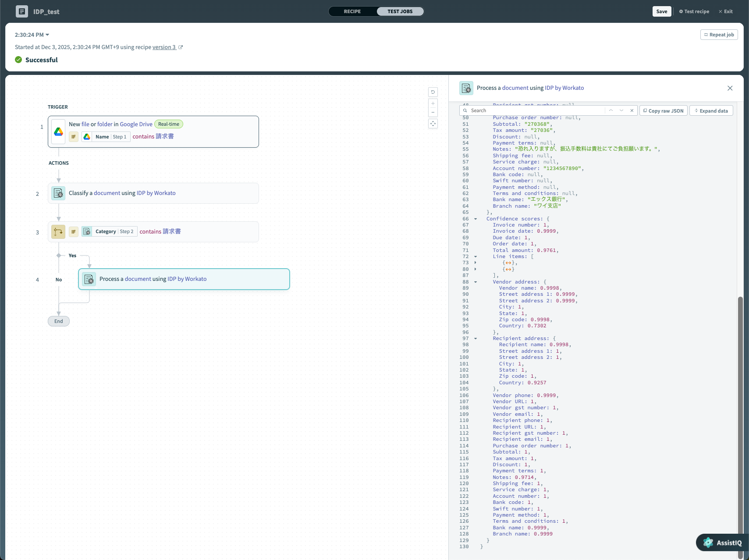Screen dimensions: 749x560
Task: Open the AssistIQ helper
Action: (x=722, y=542)
